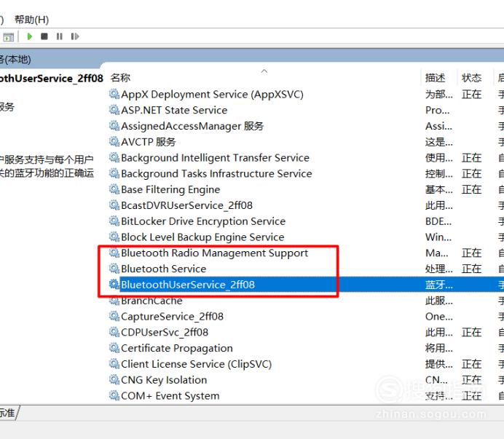This screenshot has height=439, width=504.
Task: Click 正在 status of Bluetooth Service
Action: (471, 269)
